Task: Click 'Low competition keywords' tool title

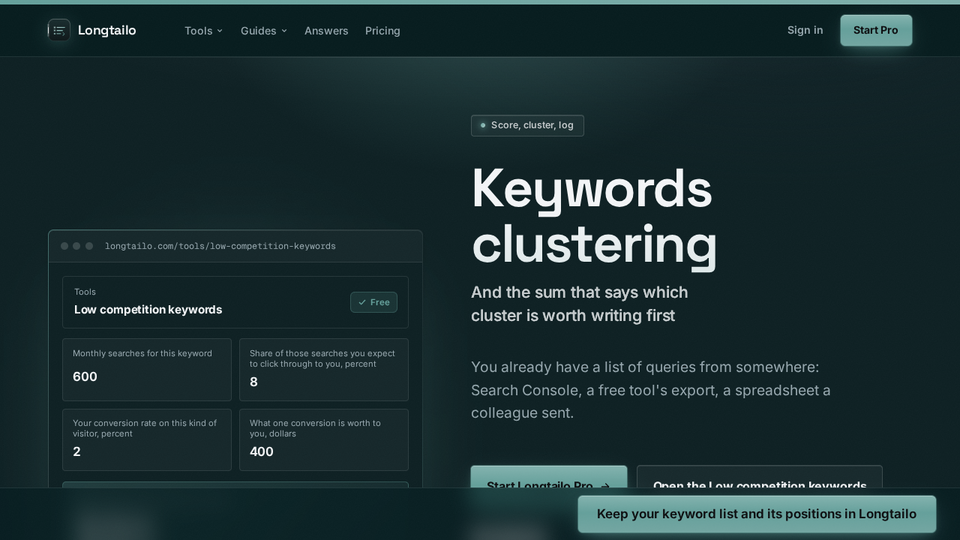Action: tap(148, 310)
